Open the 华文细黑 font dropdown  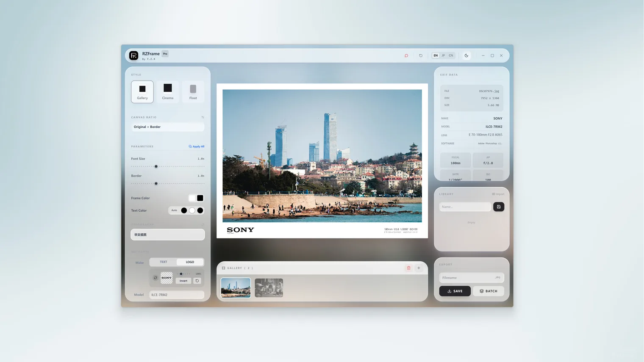point(168,235)
